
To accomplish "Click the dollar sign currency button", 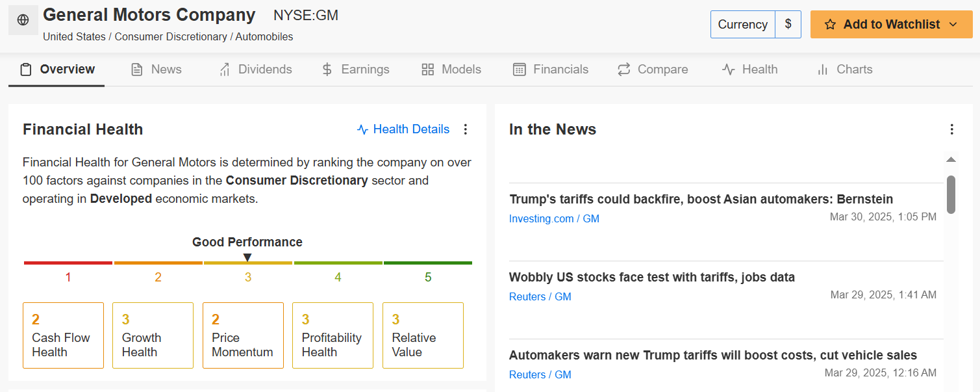I will coord(788,25).
